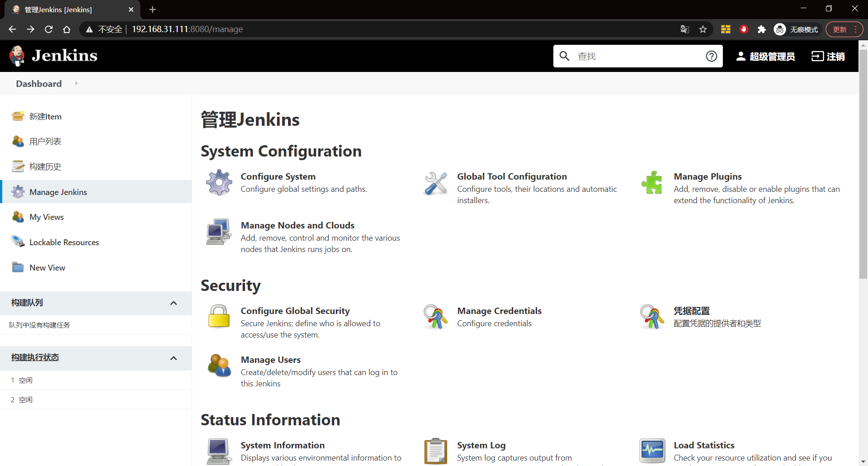Click the Dashboard breadcrumb link

tap(39, 83)
